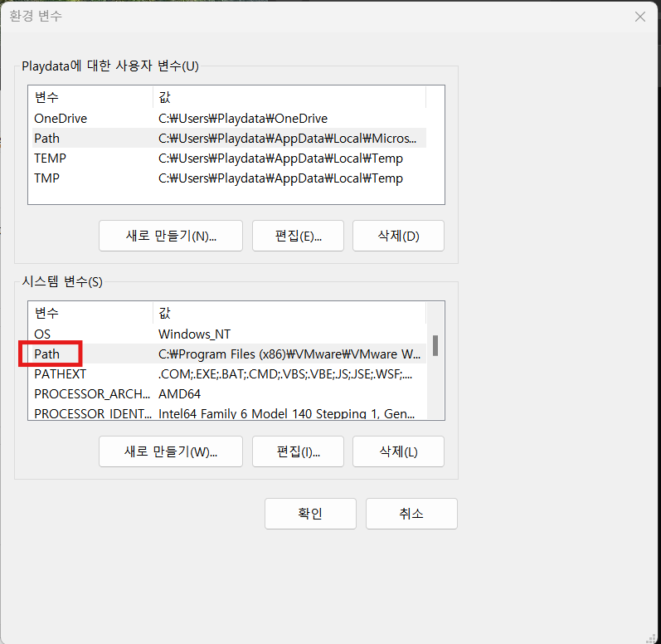Screen dimensions: 661x644
Task: Click 변수 column header in user variables
Action: 90,97
